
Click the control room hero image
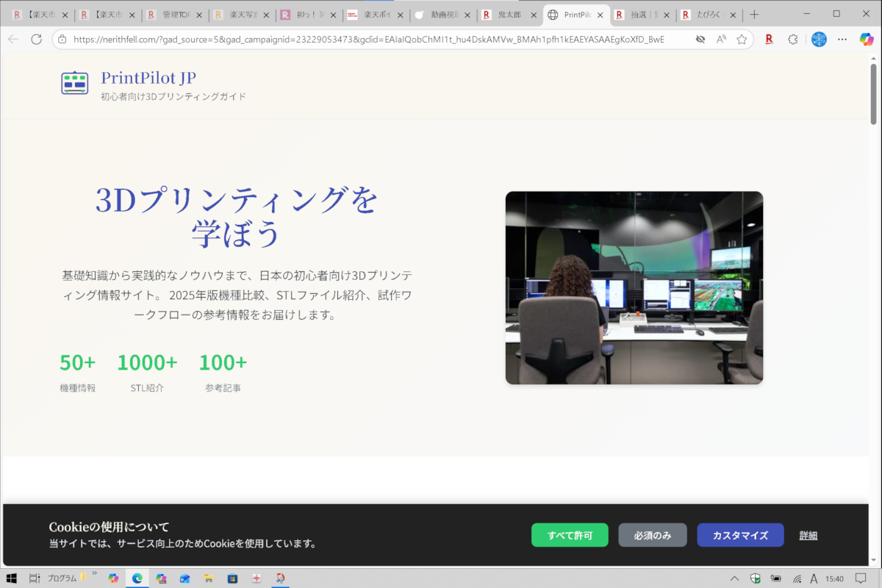[634, 287]
